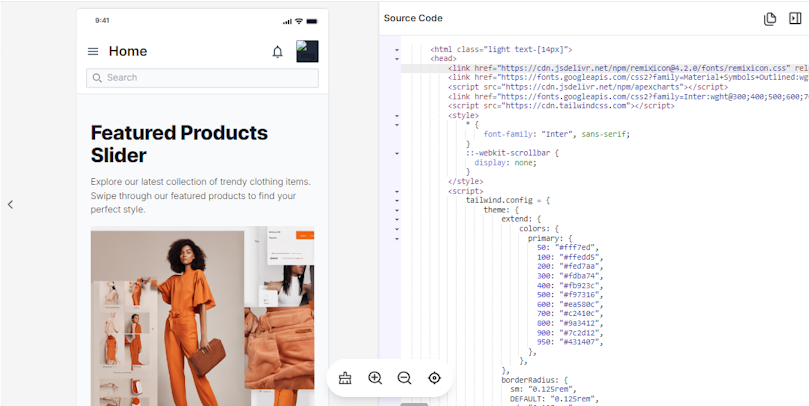
Task: Click the DEFAULT: "0.125rem" line
Action: (x=555, y=399)
